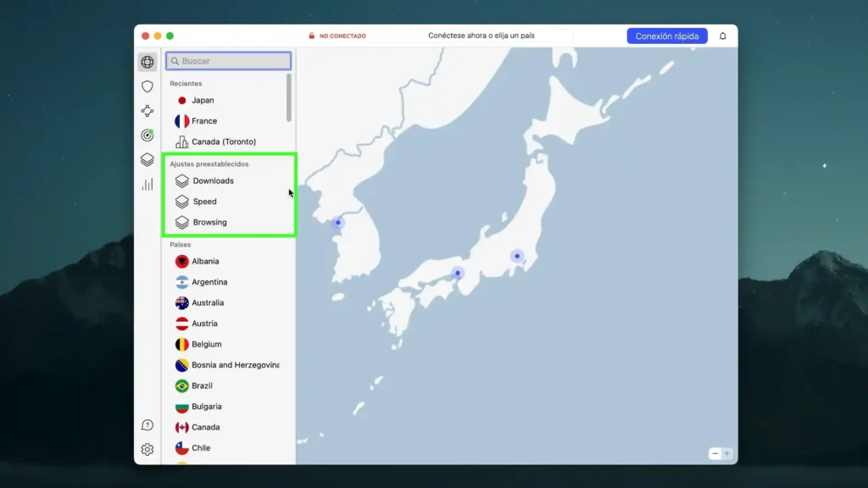Open the Presets layers icon

click(147, 158)
